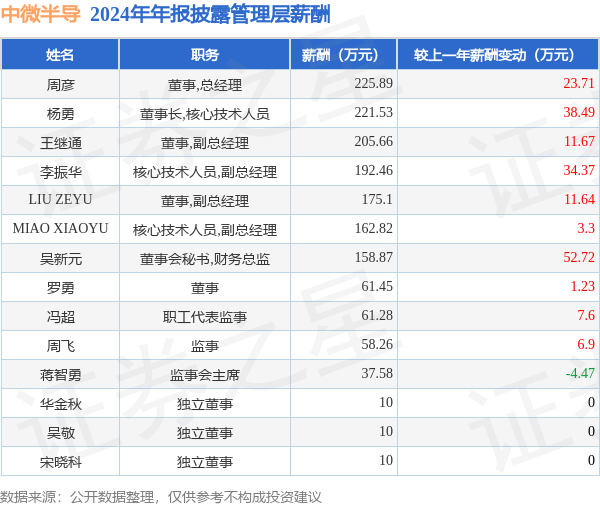Viewport: 600px width, 506px height.
Task: Select the position 董事,总经理
Action: point(205,85)
